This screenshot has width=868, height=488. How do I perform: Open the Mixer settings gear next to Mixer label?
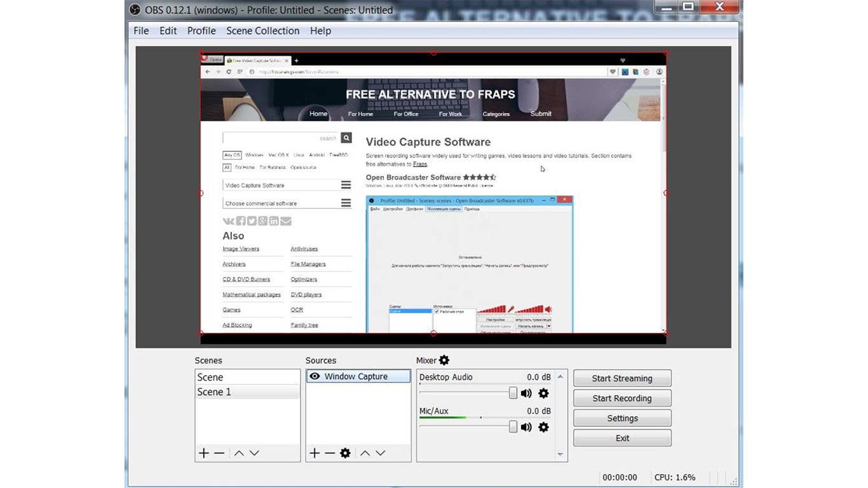pyautogui.click(x=444, y=360)
